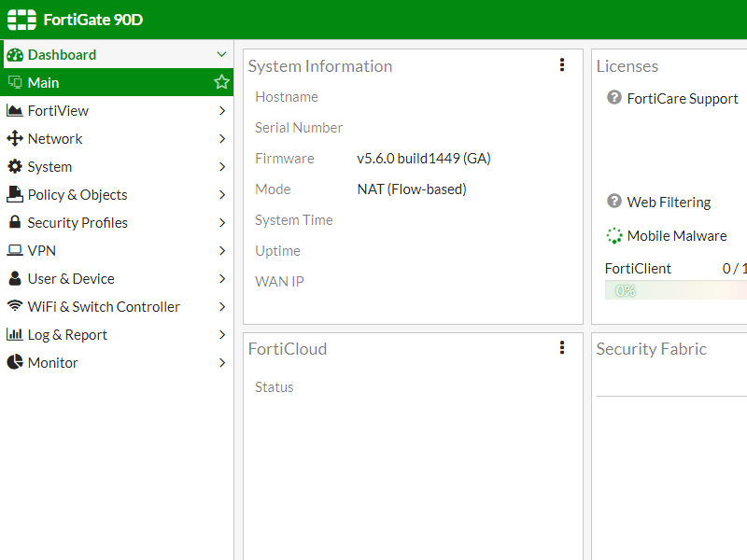The image size is (747, 560).
Task: Click the VPN laptop icon
Action: [x=15, y=250]
